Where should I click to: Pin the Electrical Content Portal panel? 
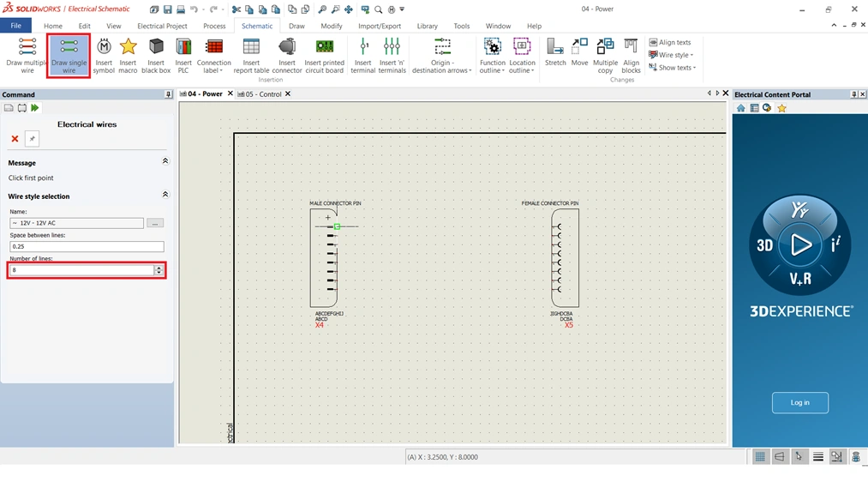tap(853, 94)
